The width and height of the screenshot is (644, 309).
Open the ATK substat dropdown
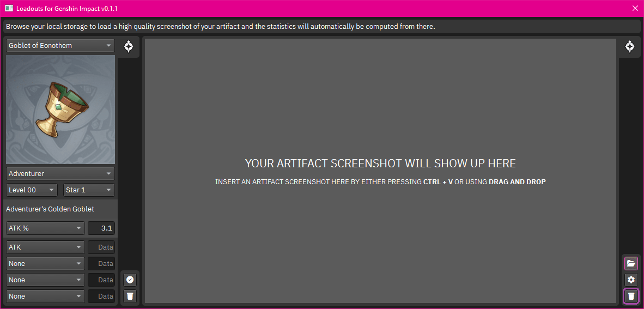[x=46, y=247]
